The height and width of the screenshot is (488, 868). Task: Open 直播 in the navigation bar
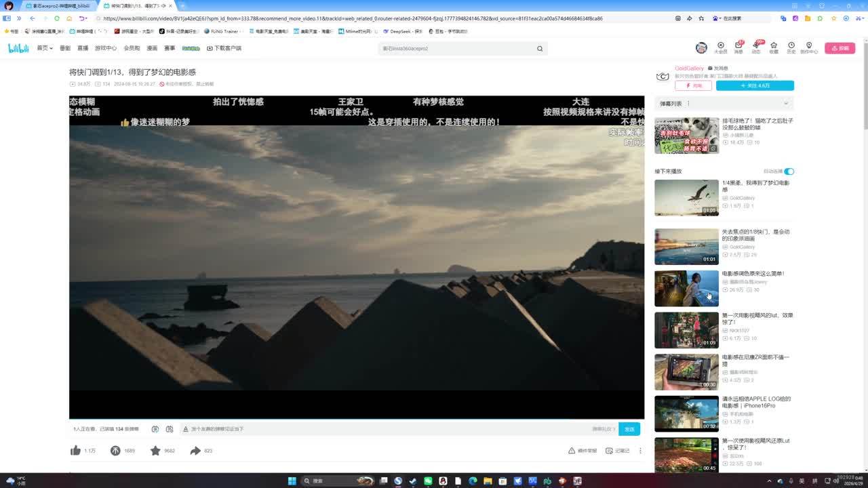(x=83, y=48)
